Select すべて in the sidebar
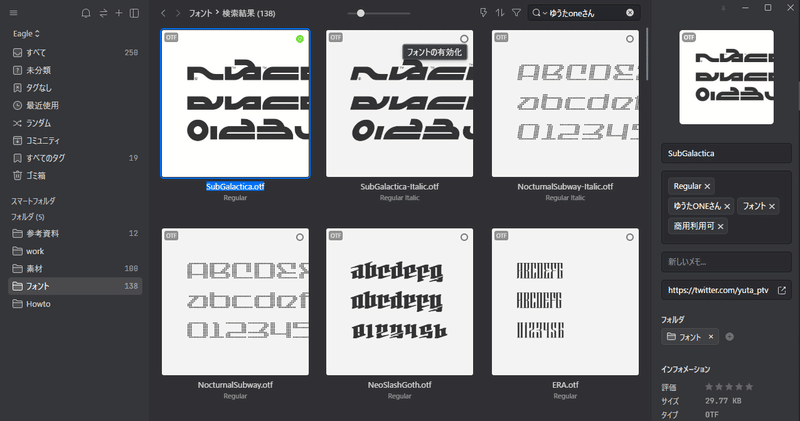This screenshot has height=421, width=800. [75, 53]
